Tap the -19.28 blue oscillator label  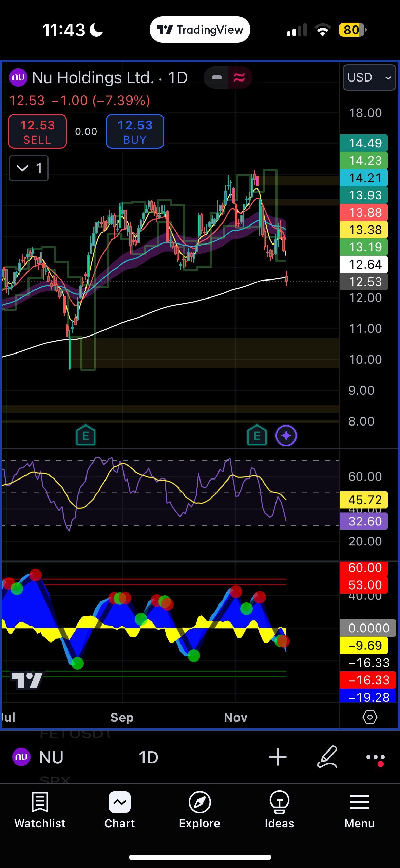click(x=368, y=695)
